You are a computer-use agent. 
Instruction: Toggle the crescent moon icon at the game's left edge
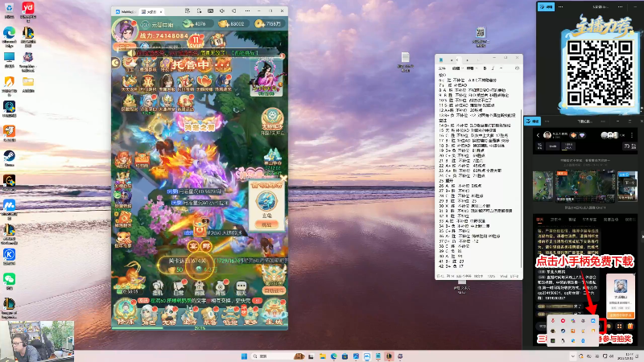point(116,63)
